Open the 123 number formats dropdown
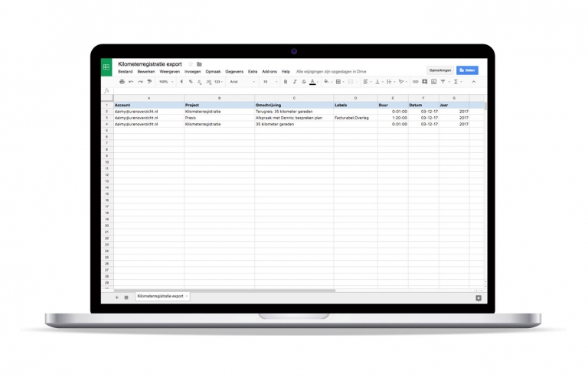The image size is (588, 377). coord(218,82)
